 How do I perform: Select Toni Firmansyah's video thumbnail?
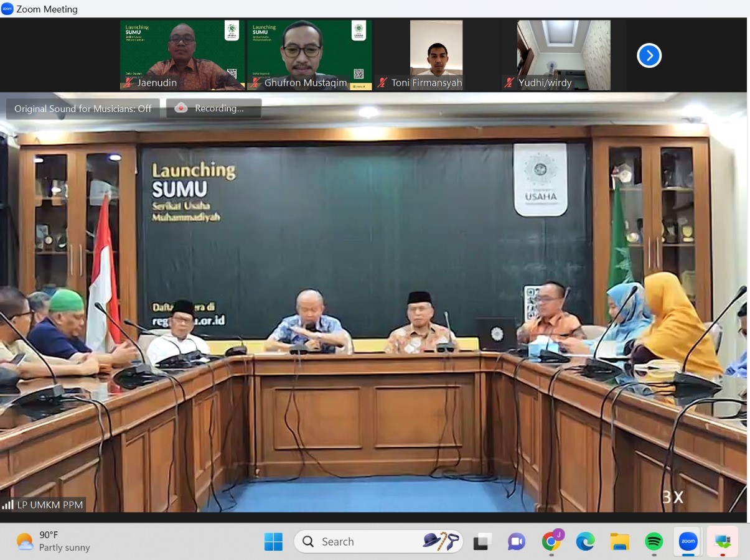click(436, 55)
